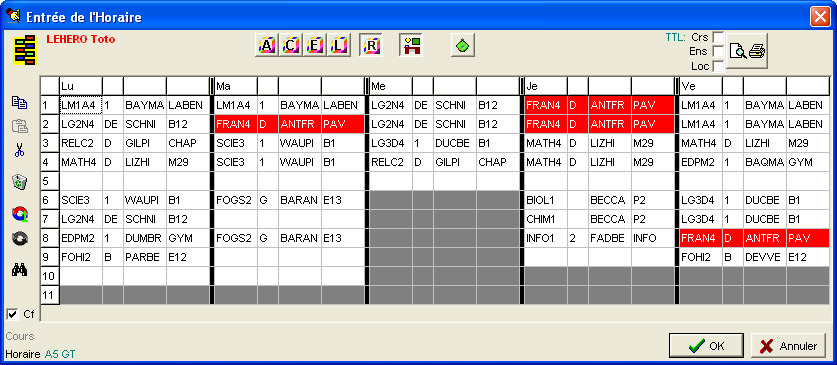Click row header number 5
837x365 pixels.
(x=50, y=181)
